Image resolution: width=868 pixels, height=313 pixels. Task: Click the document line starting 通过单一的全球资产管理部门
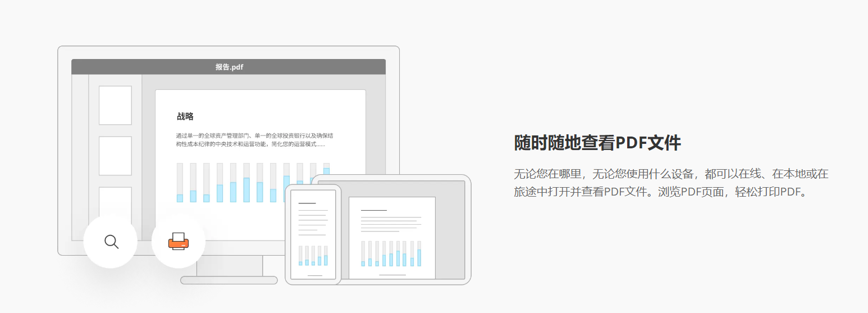[254, 135]
